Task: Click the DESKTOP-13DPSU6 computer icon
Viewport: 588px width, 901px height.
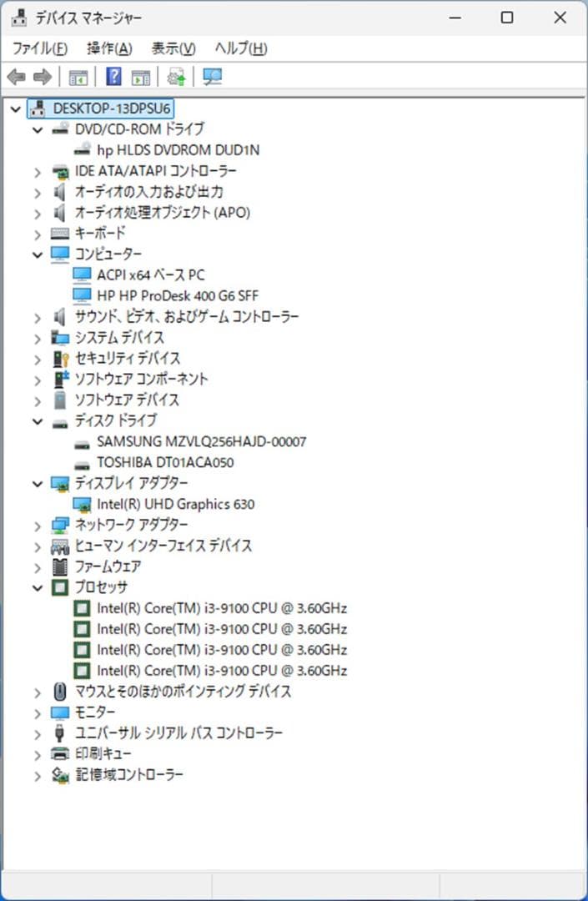Action: coord(38,108)
